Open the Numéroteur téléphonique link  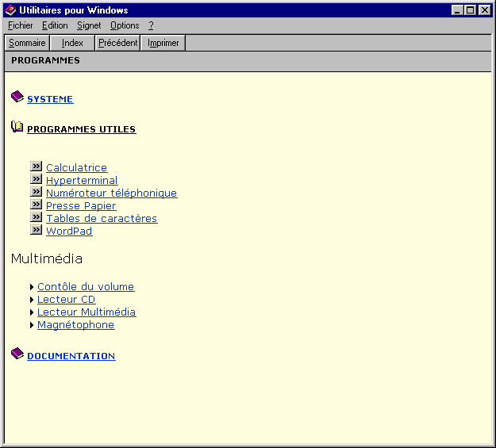112,193
